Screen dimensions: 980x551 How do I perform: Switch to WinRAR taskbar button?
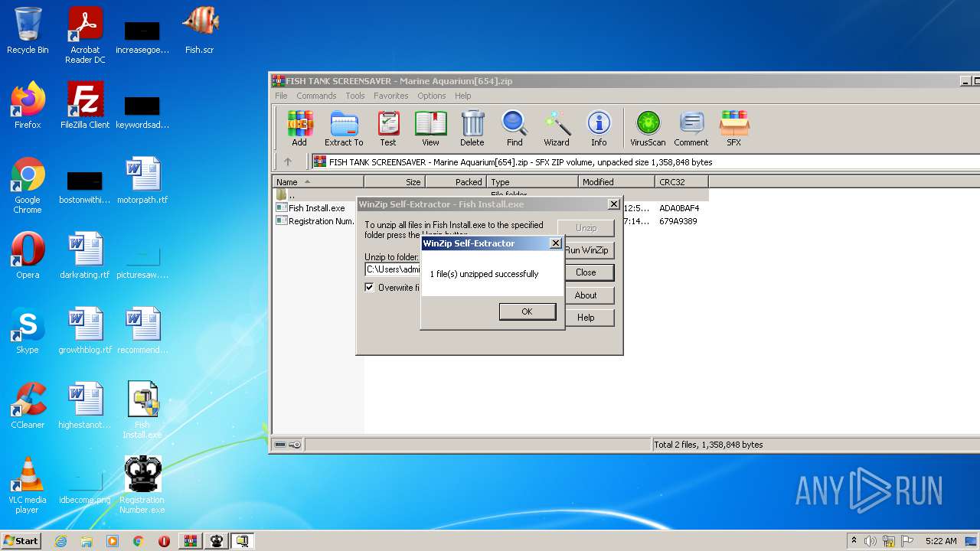click(x=190, y=541)
